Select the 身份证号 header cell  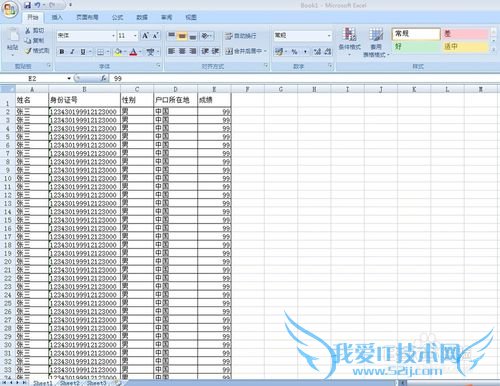point(85,100)
